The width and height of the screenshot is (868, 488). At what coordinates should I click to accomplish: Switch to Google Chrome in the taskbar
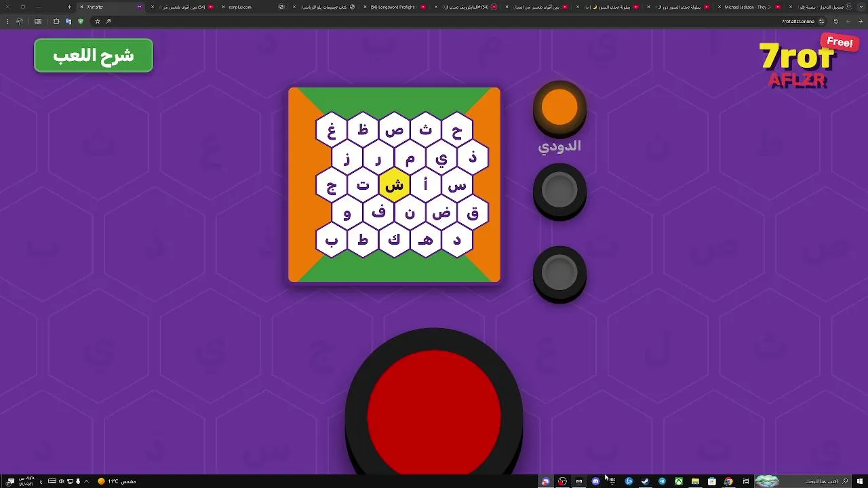tap(728, 481)
